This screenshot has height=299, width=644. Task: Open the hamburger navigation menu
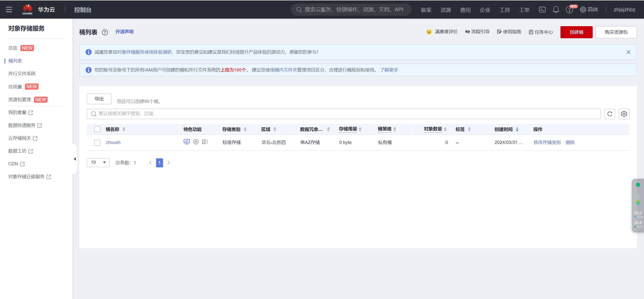(9, 10)
